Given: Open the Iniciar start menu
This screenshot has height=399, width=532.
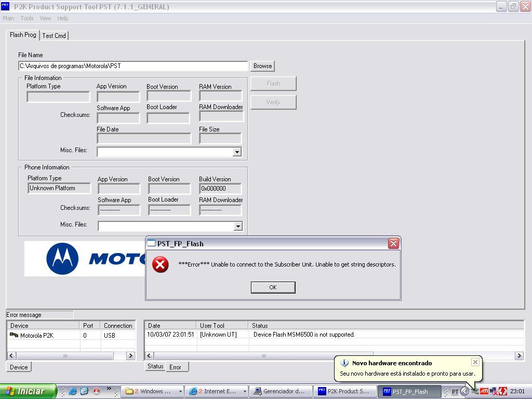Looking at the screenshot, I should point(28,391).
